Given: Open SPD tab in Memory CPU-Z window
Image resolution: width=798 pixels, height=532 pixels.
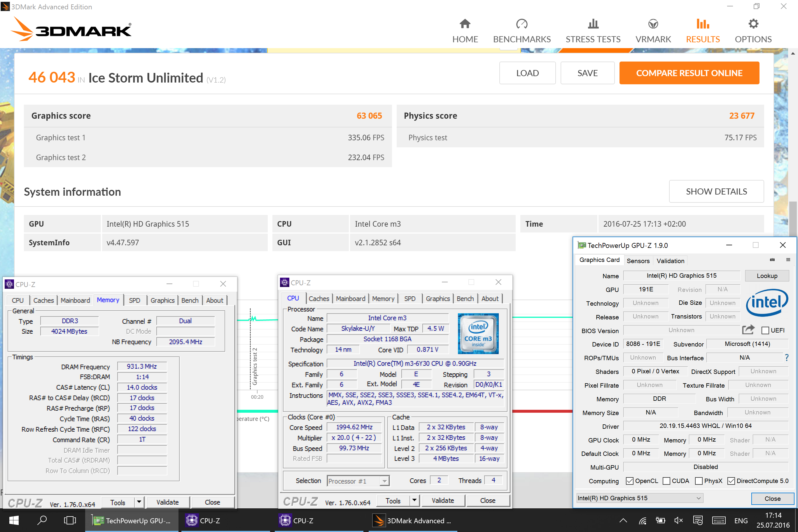Looking at the screenshot, I should (134, 300).
